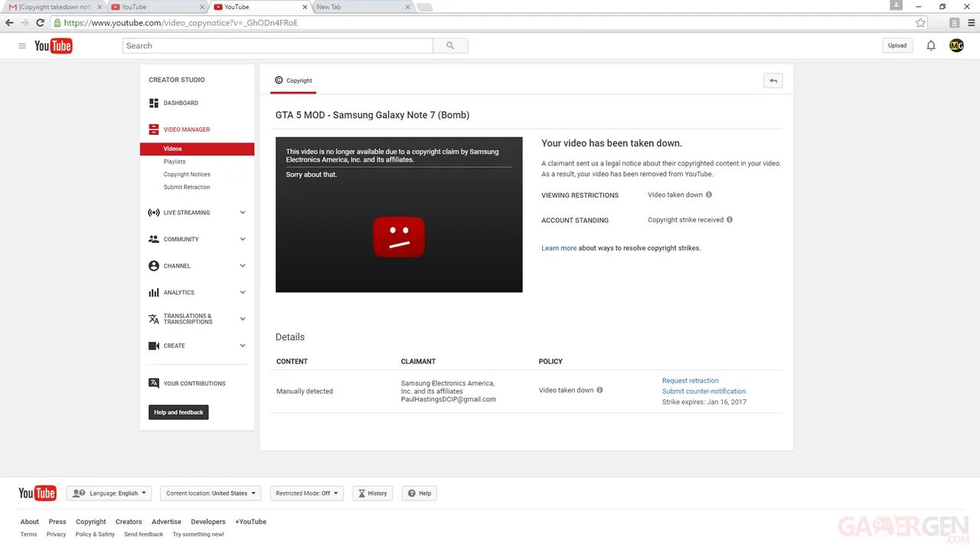Expand the Create section chevron

point(243,346)
